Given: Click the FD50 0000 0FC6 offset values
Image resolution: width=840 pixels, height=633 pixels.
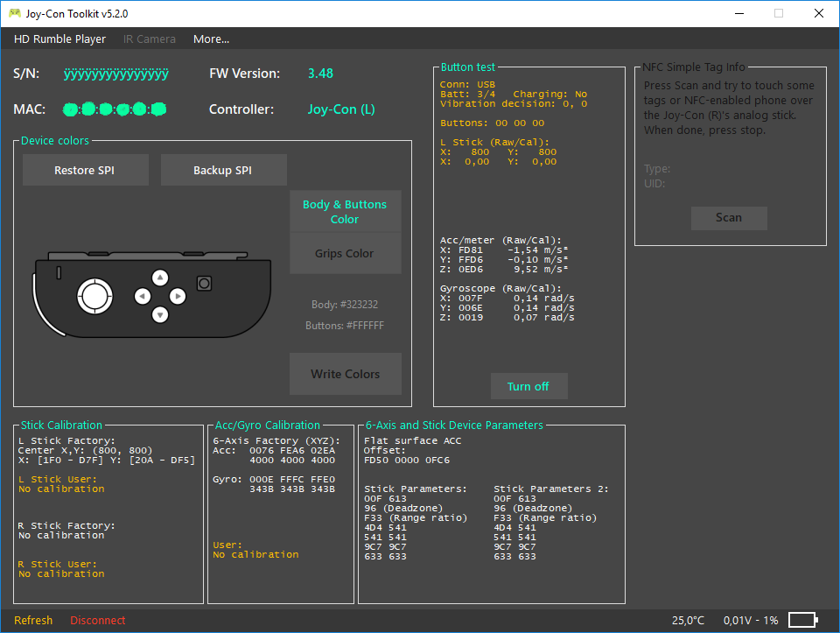Looking at the screenshot, I should click(407, 460).
